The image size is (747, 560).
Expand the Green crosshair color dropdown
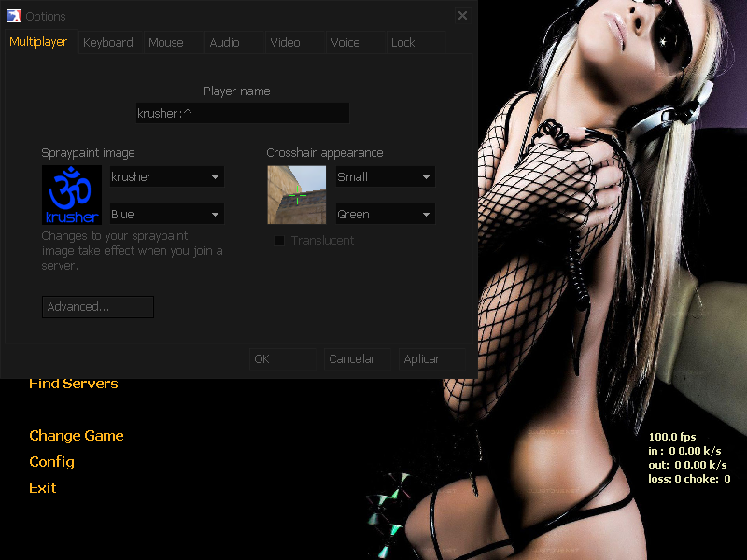385,215
